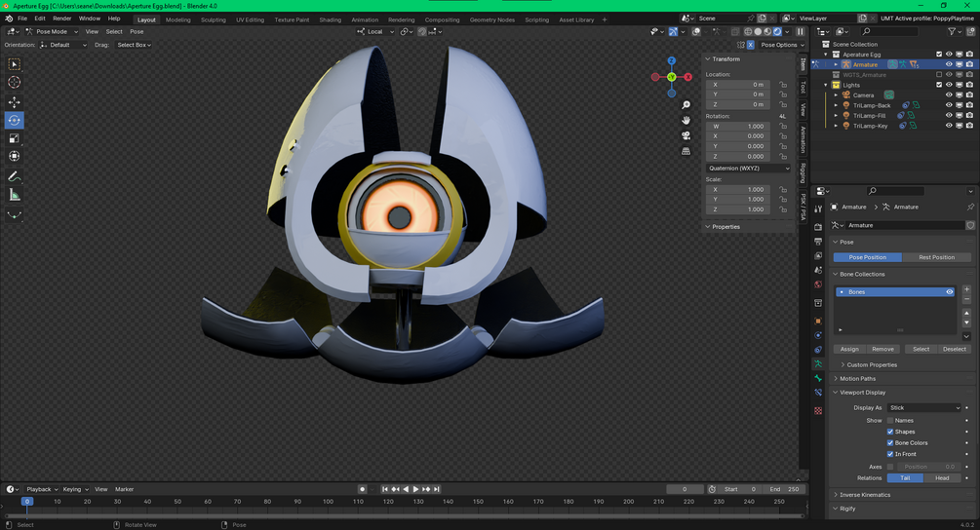Uncheck the In Front checkbox

pos(890,454)
